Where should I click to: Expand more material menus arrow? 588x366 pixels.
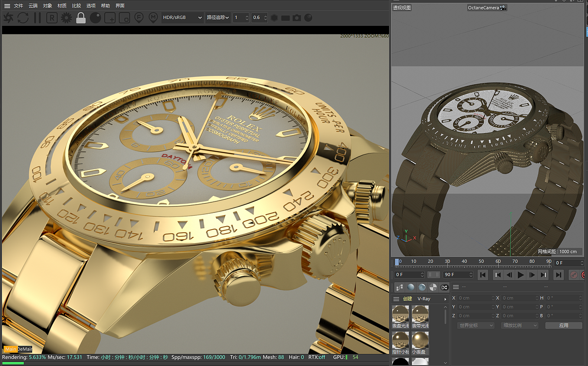click(445, 299)
